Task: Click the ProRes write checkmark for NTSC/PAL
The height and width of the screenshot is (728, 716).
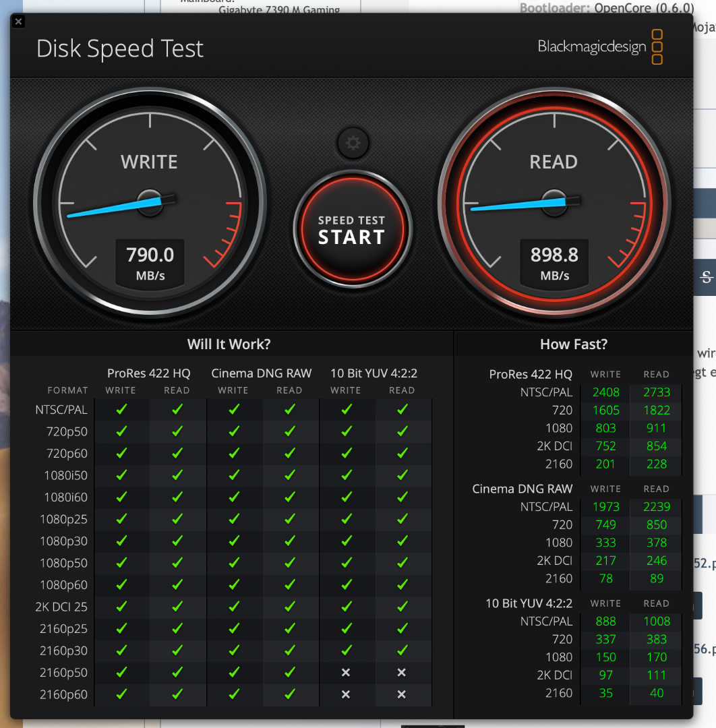Action: (121, 409)
